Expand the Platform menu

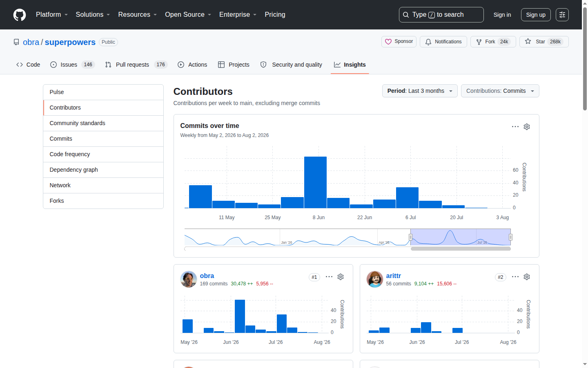click(x=52, y=15)
